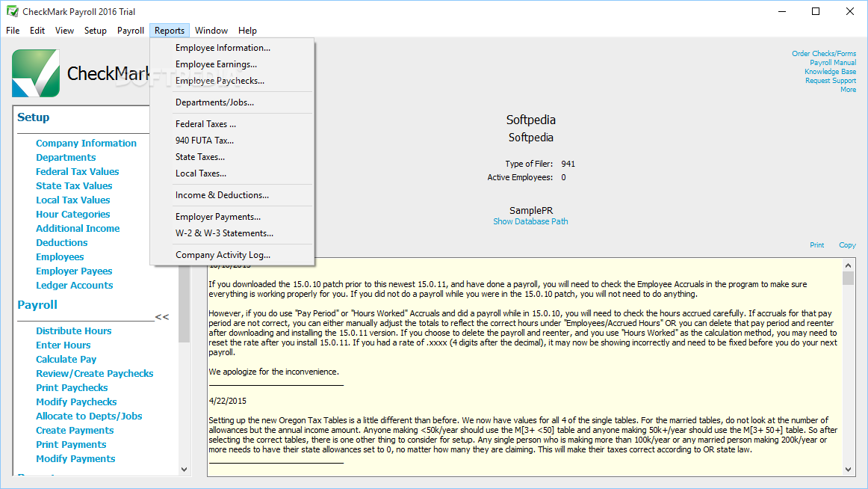Click Enter Hours link
Viewport: 868px width, 489px height.
click(x=63, y=345)
